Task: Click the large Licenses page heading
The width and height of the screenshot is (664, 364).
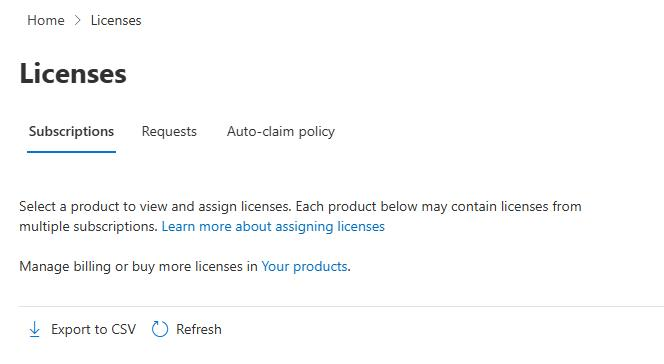Action: (73, 74)
